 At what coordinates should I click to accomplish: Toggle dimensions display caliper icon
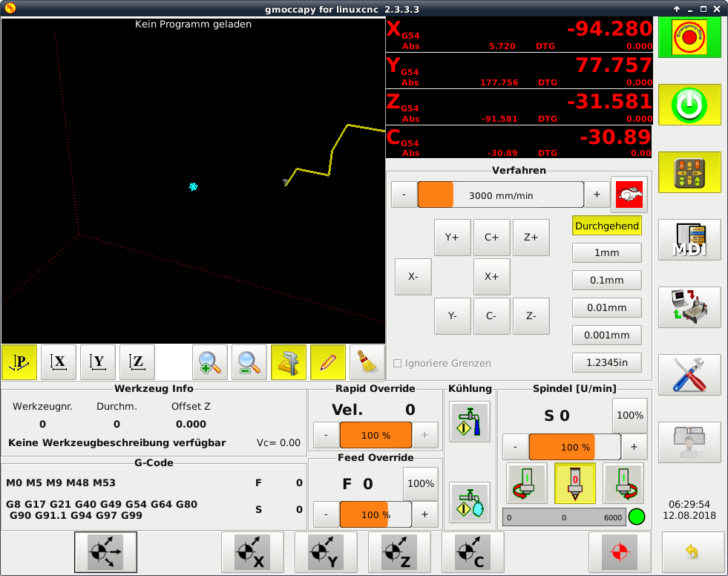[289, 362]
